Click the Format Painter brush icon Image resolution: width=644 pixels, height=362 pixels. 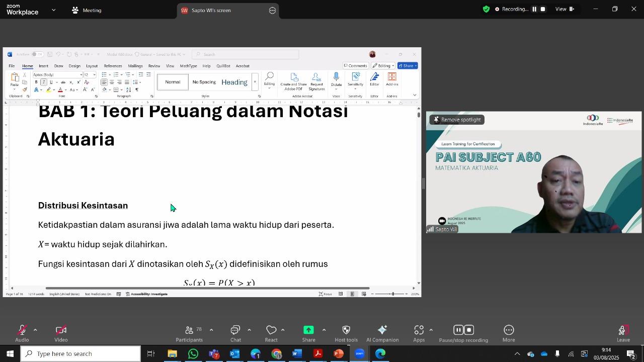pyautogui.click(x=25, y=90)
